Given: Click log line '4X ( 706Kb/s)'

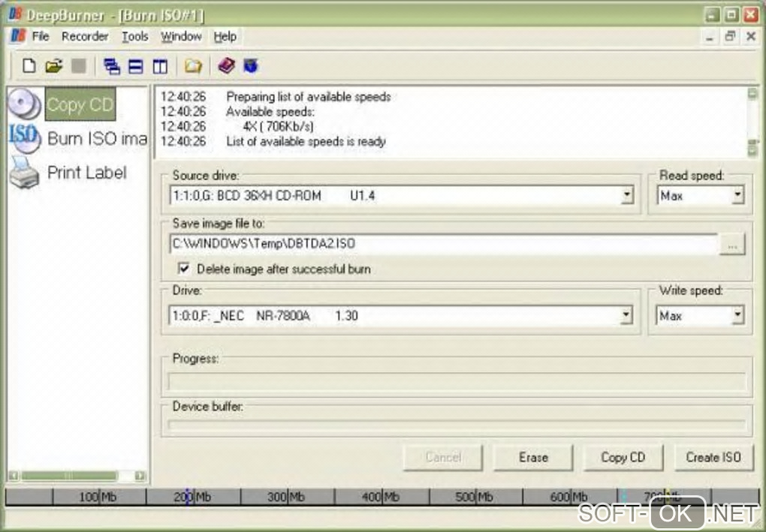Looking at the screenshot, I should (x=278, y=126).
